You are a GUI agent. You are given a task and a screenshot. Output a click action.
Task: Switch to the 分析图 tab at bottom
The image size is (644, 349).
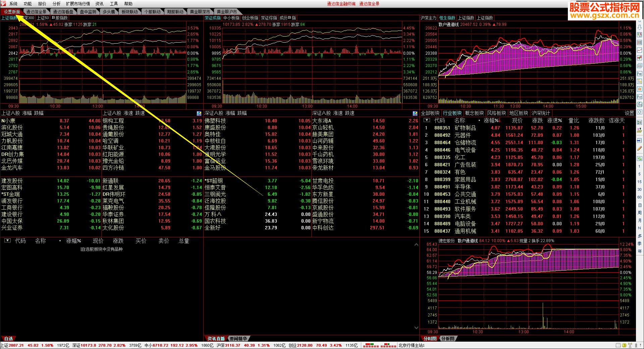[x=448, y=339]
